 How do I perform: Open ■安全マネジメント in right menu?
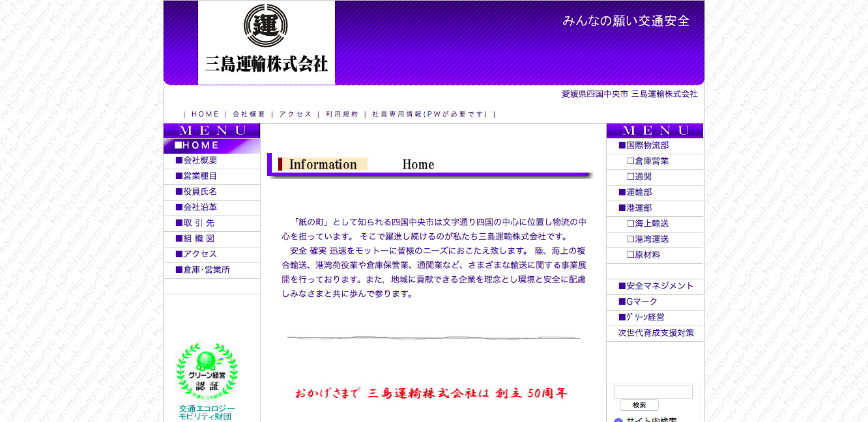click(x=655, y=286)
